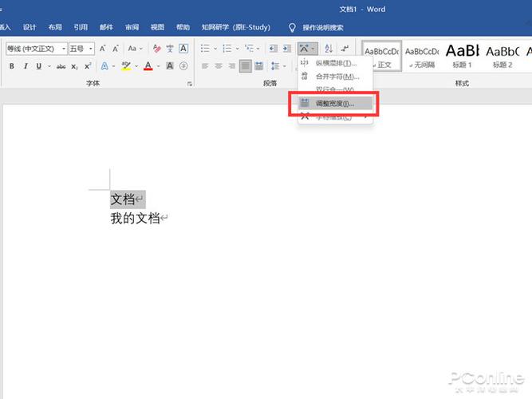532x399 pixels.
Task: Open the highlight color picker arrow
Action: (136, 66)
